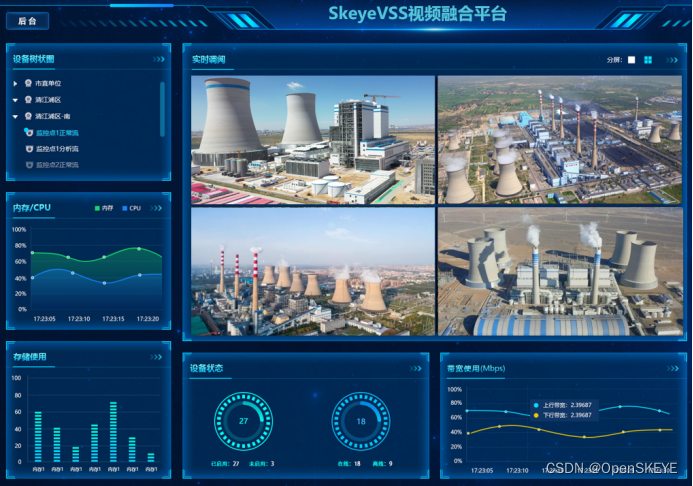693x486 pixels.
Task: Click the 实时调阅 panel title
Action: point(209,60)
